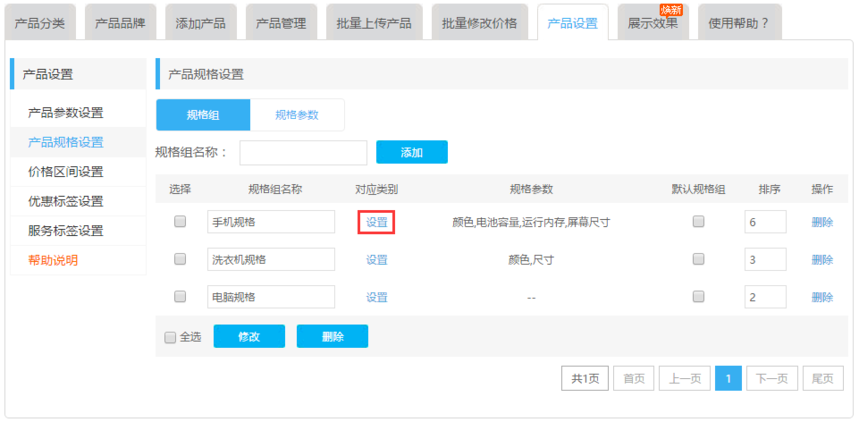This screenshot has width=859, height=422.
Task: Click the sort field showing 6
Action: pyautogui.click(x=765, y=222)
